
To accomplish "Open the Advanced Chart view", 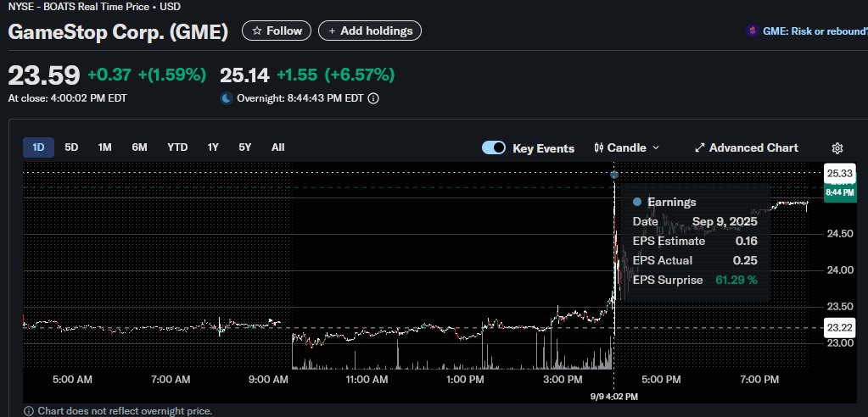I will [x=746, y=147].
